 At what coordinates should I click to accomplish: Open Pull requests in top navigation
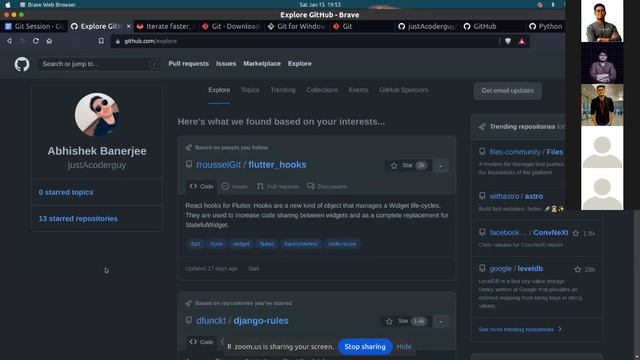(x=189, y=64)
